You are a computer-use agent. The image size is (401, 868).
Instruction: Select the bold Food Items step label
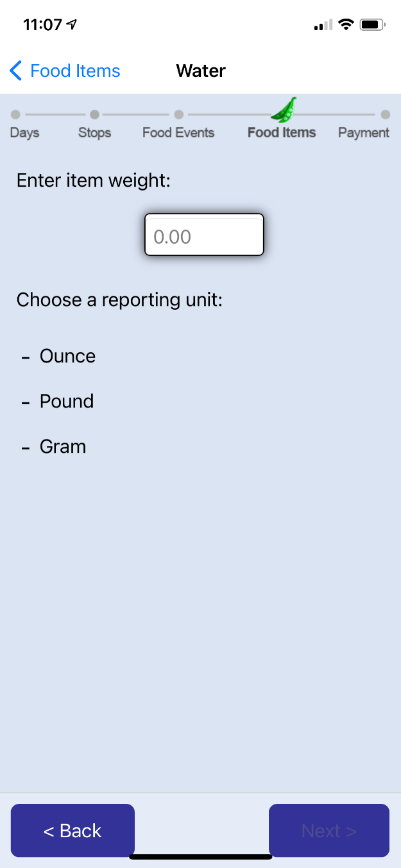[x=282, y=133]
